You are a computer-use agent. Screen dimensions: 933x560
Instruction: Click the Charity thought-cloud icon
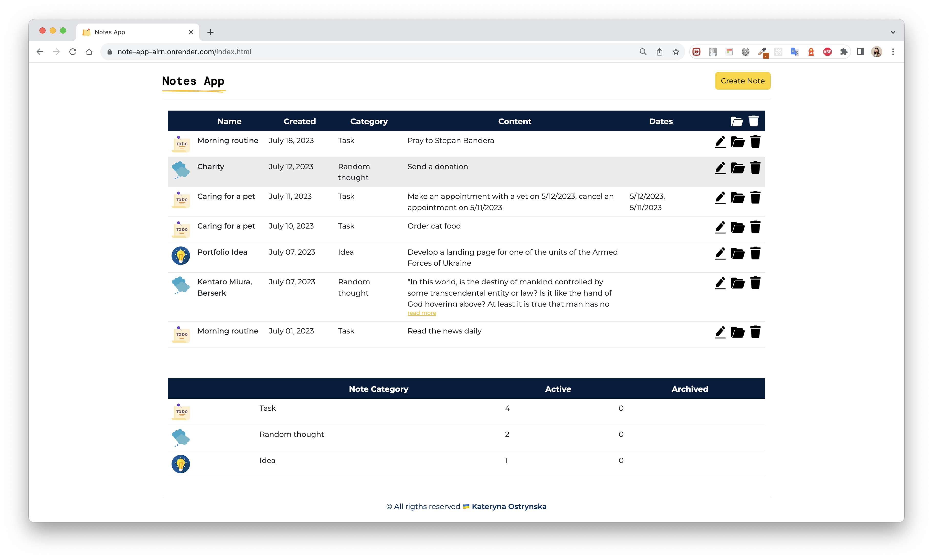tap(181, 170)
